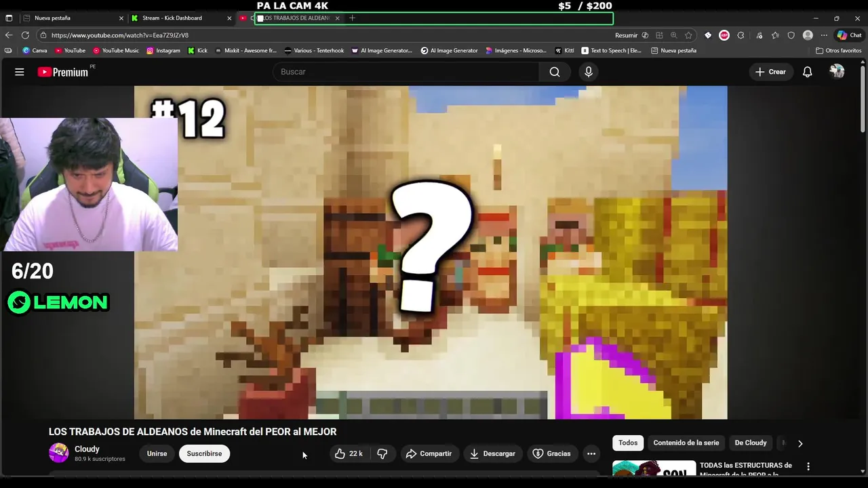View site information lock icon in address bar

(43, 35)
